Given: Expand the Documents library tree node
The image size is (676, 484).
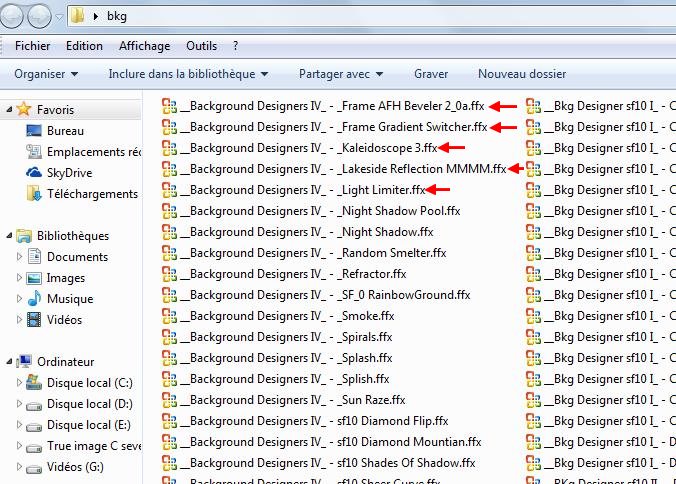Looking at the screenshot, I should click(19, 257).
